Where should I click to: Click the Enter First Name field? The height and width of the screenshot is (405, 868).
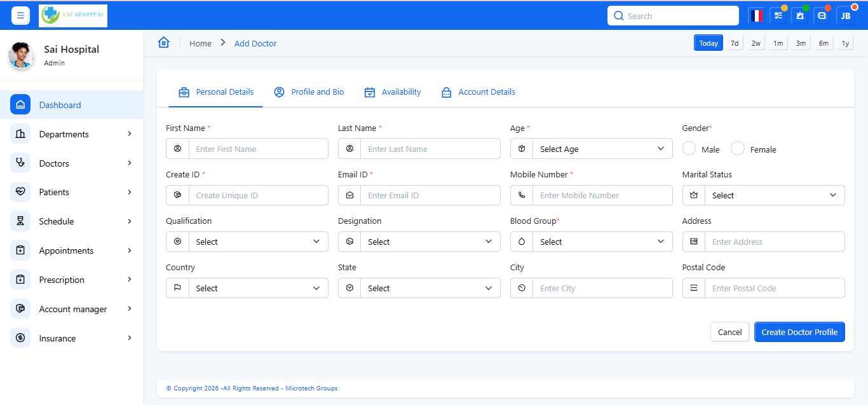(257, 149)
